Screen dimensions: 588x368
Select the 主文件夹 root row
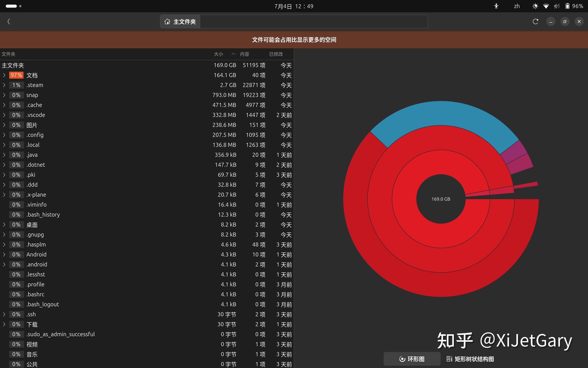click(x=147, y=65)
